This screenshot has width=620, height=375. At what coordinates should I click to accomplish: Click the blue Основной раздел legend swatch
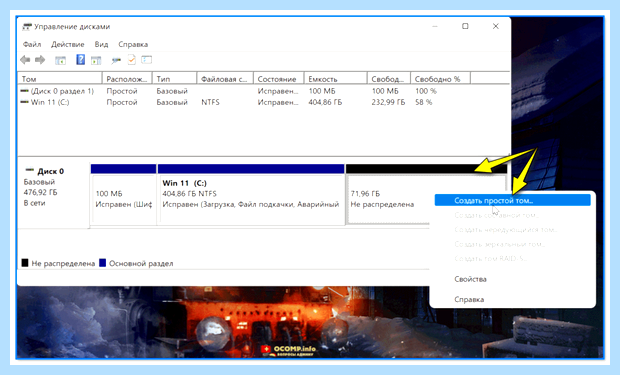coord(102,263)
